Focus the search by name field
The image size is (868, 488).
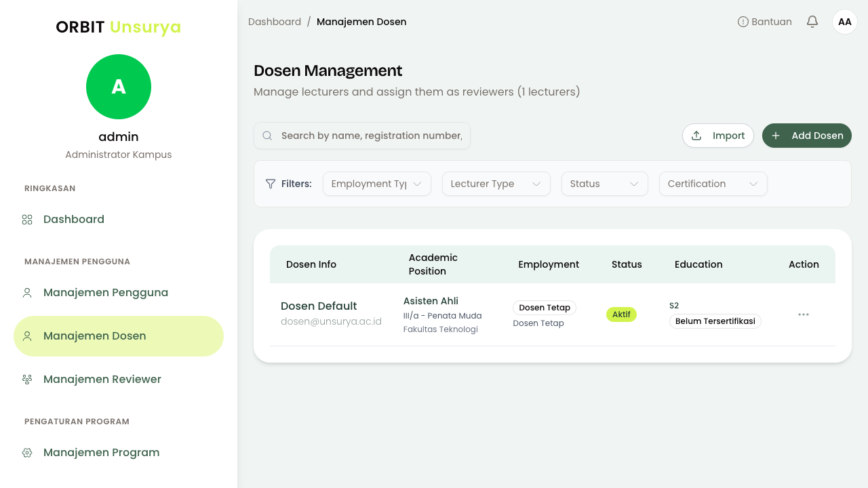(x=362, y=136)
